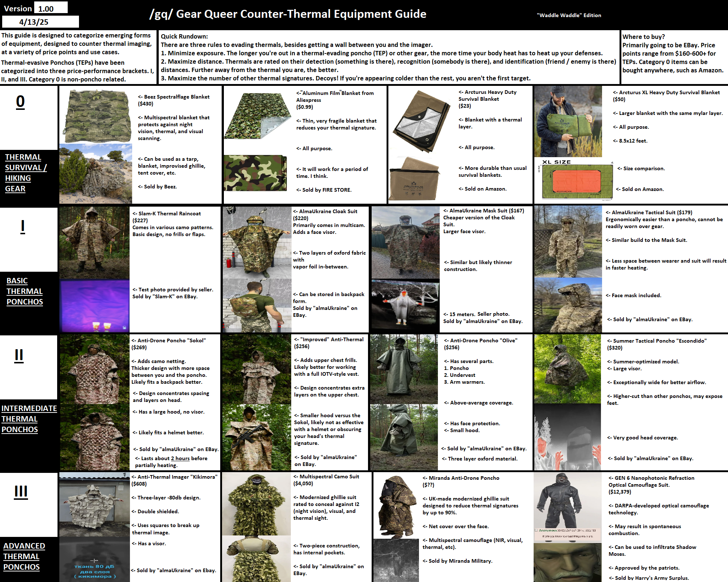This screenshot has width=728, height=582.
Task: Click the Miranda Anti-Drone Poncho photo
Action: pos(397,507)
